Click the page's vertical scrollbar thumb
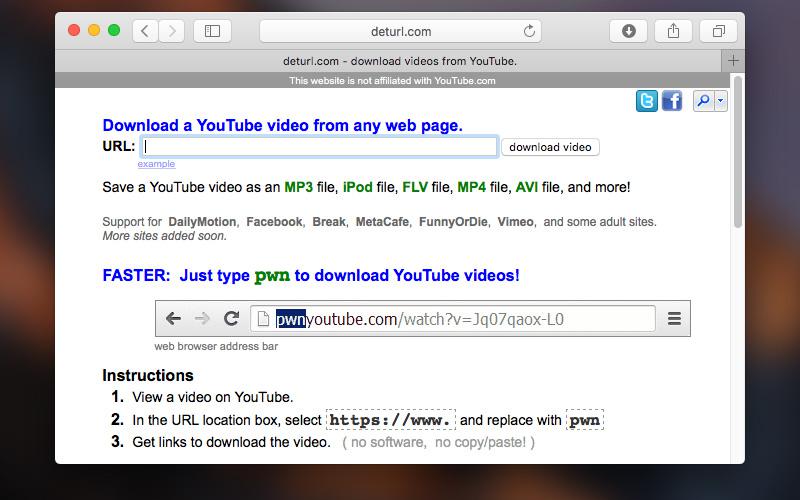The height and width of the screenshot is (500, 800). [738, 152]
